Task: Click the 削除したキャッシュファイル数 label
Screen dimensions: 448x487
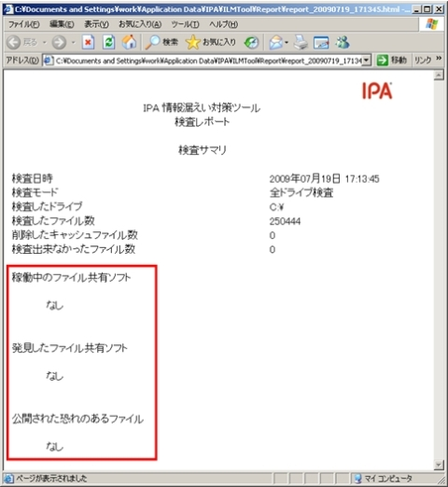Action: point(75,235)
